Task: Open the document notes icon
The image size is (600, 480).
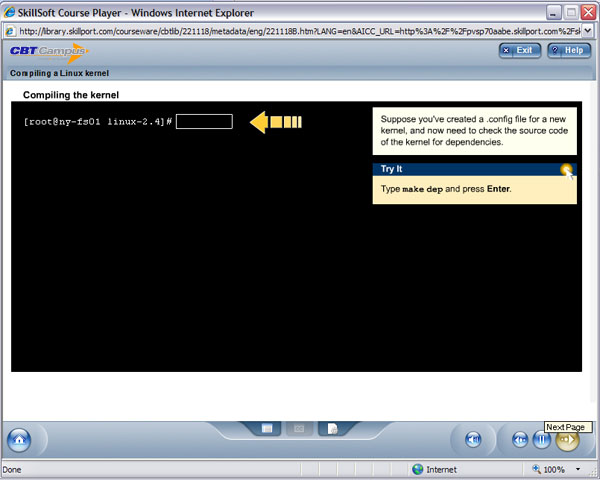Action: (x=331, y=428)
